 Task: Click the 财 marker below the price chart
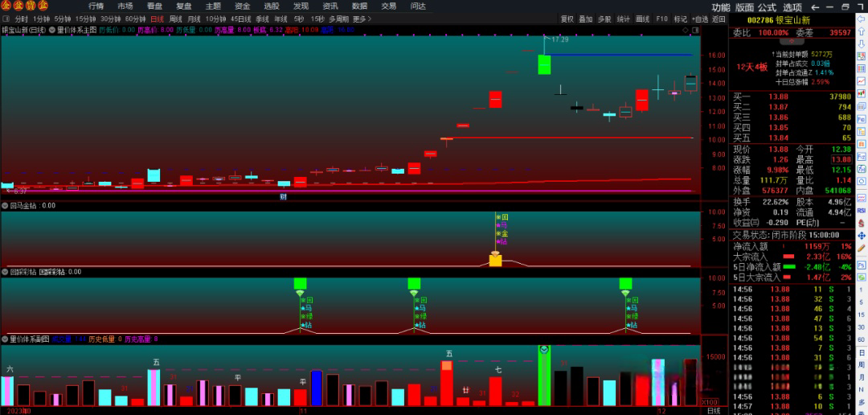point(283,196)
